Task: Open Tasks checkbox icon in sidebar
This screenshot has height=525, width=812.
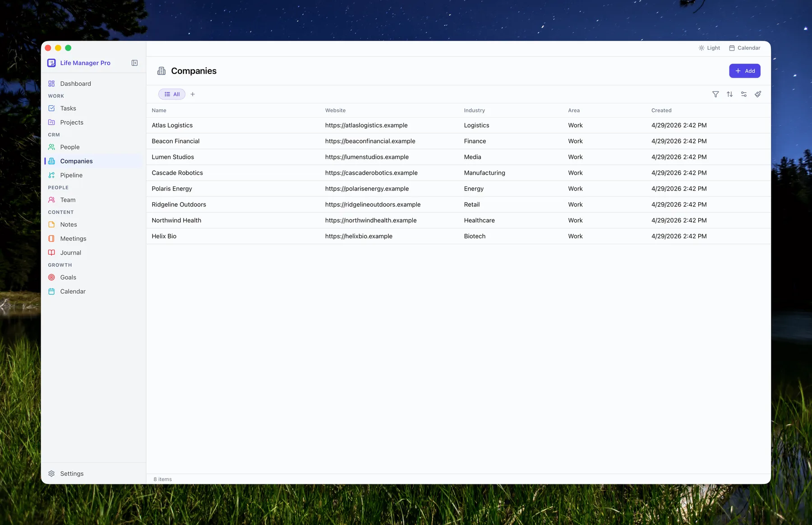Action: (51, 108)
